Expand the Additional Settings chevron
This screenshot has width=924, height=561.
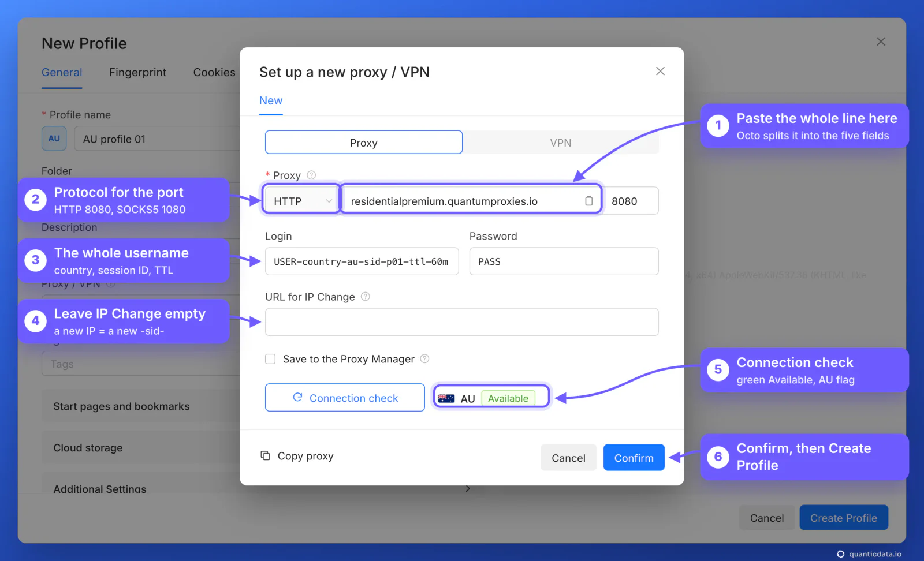tap(467, 488)
